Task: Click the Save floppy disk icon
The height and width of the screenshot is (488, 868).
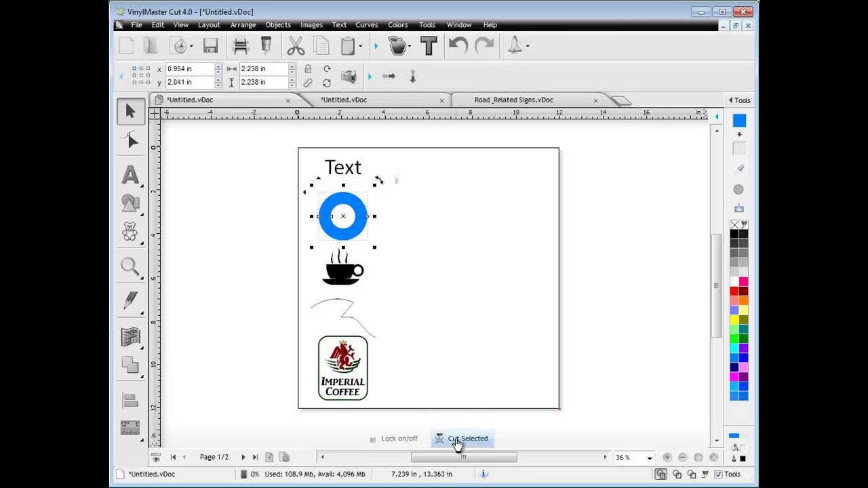Action: click(210, 46)
